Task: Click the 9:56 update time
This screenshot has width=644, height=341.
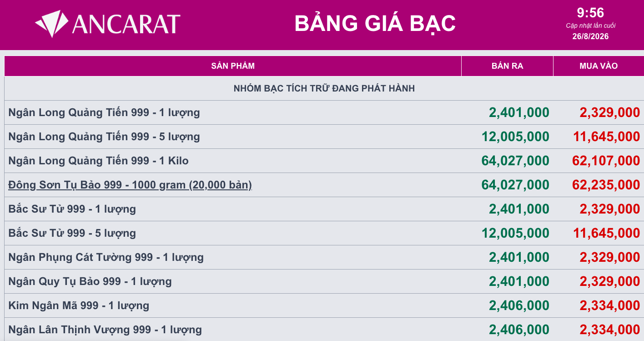Action: click(x=590, y=12)
